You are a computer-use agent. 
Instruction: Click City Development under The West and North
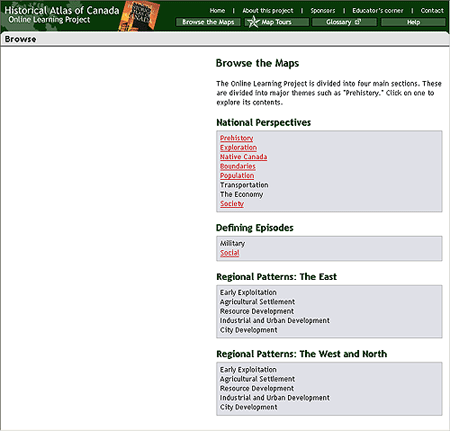point(249,407)
